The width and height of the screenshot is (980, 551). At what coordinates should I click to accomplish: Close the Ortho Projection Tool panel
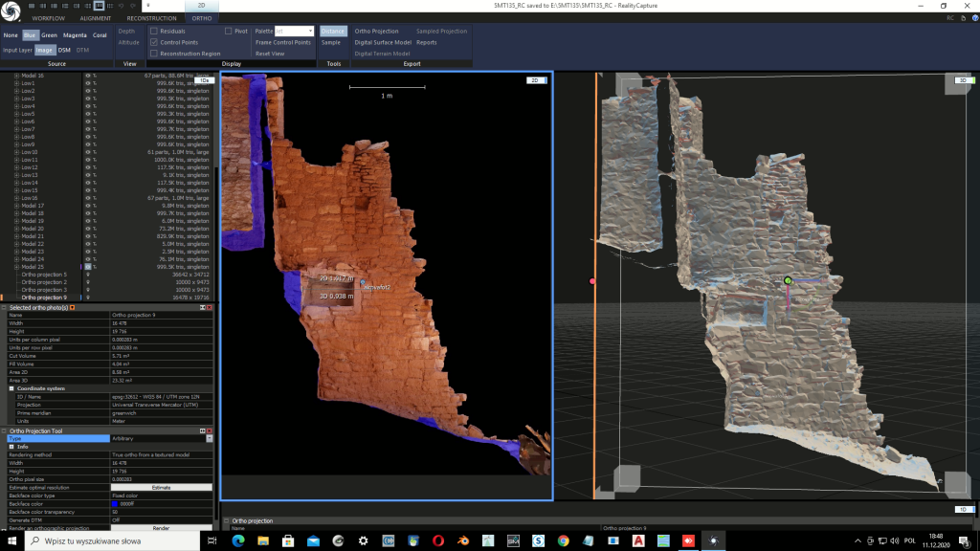point(210,431)
